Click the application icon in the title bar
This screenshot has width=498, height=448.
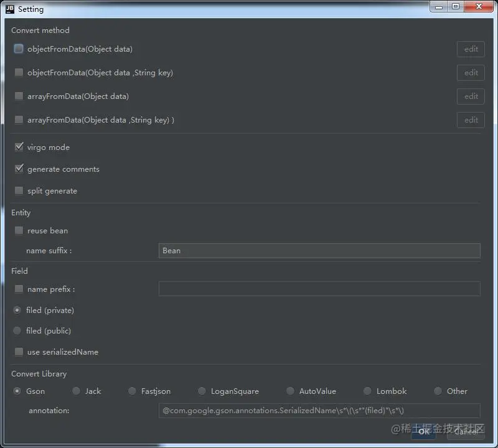coord(9,8)
